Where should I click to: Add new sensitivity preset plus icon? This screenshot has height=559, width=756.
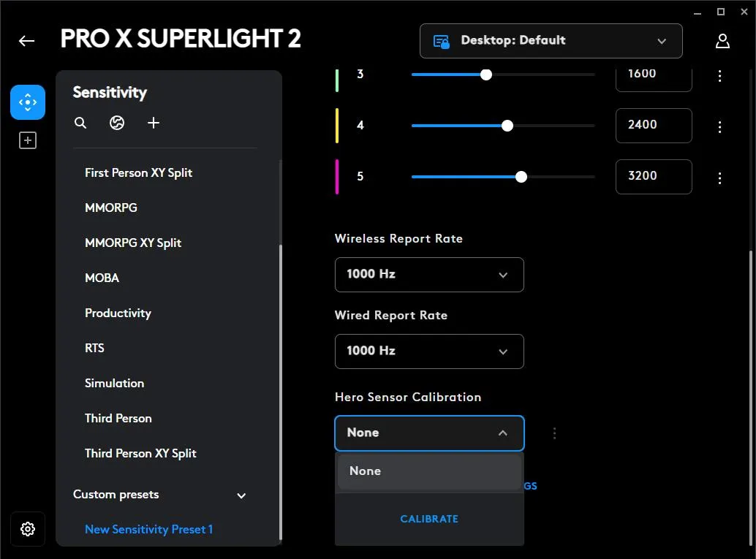coord(154,123)
